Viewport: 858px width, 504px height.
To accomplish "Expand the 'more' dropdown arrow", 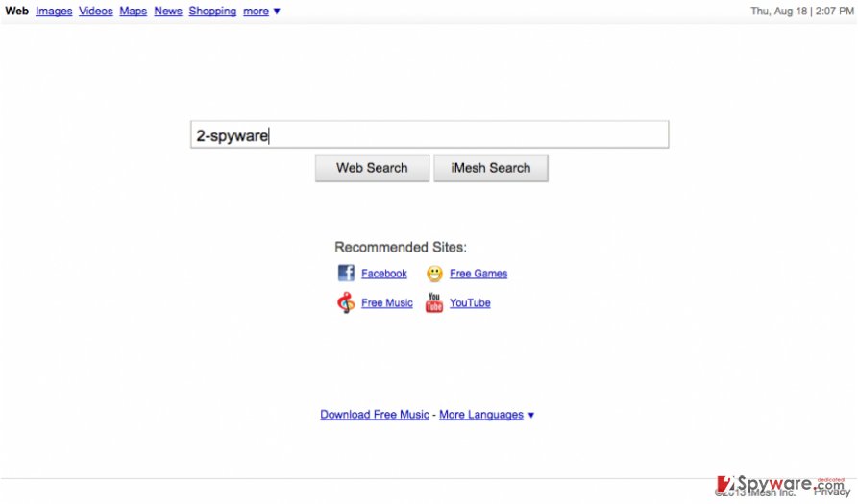I will [x=277, y=11].
